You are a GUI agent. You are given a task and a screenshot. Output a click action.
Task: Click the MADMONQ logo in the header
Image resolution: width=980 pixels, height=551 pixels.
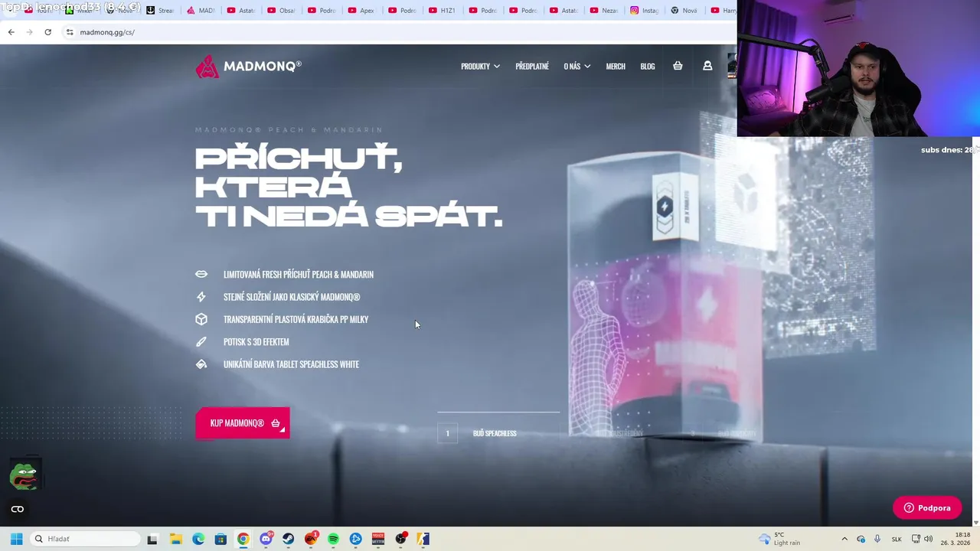click(x=248, y=67)
